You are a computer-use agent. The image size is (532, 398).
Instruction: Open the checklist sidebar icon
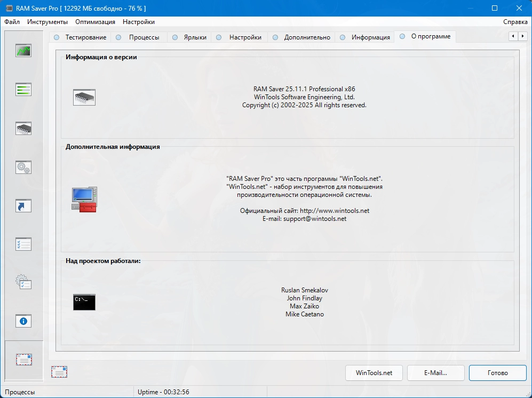pyautogui.click(x=23, y=244)
